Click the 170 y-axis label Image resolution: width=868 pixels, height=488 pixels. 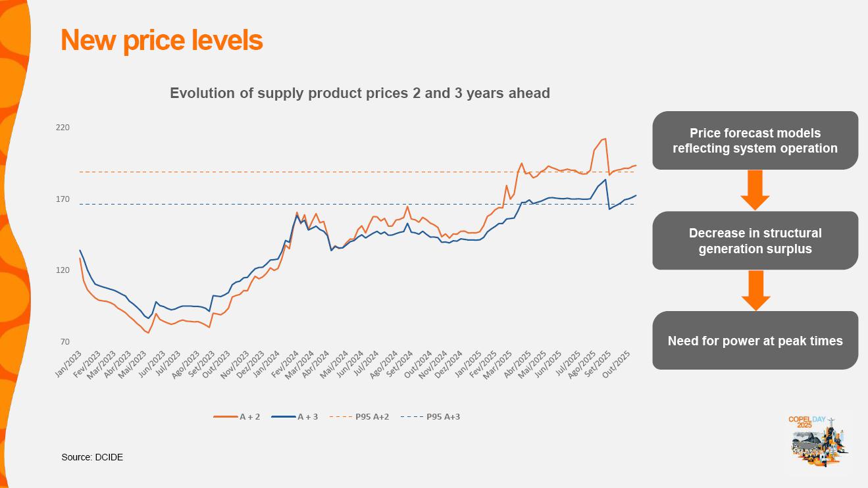pos(63,199)
